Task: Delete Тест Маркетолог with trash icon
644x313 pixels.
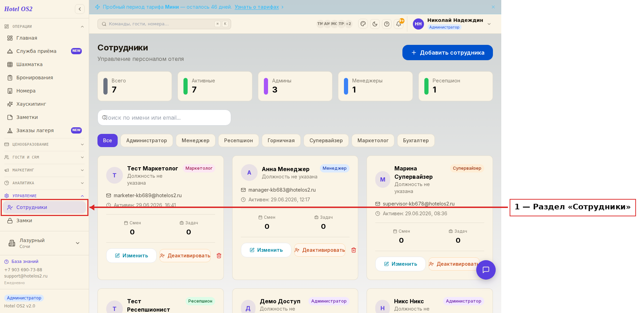Action: [x=219, y=256]
